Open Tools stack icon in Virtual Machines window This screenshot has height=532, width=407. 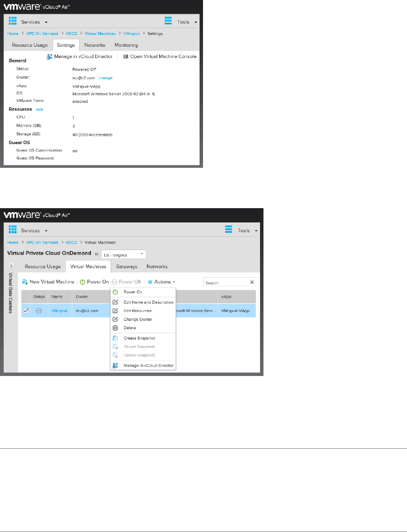point(229,229)
